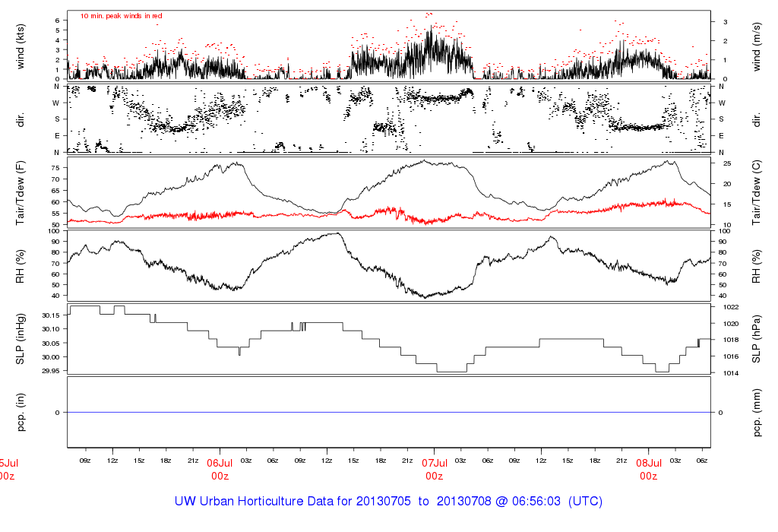Viewport: 778px width, 532px height.
Task: Click the 'wind (kts)' axis label
Action: [21, 46]
